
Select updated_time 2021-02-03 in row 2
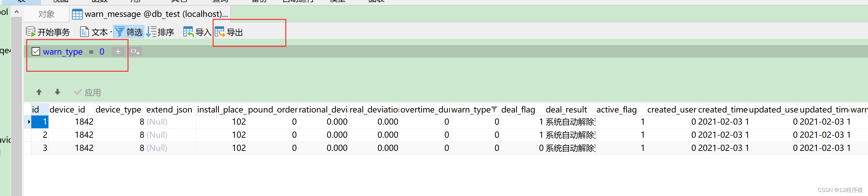click(825, 135)
